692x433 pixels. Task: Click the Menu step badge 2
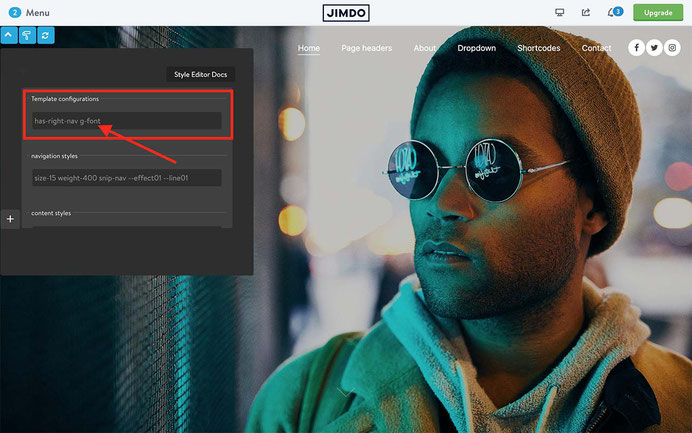pyautogui.click(x=15, y=12)
